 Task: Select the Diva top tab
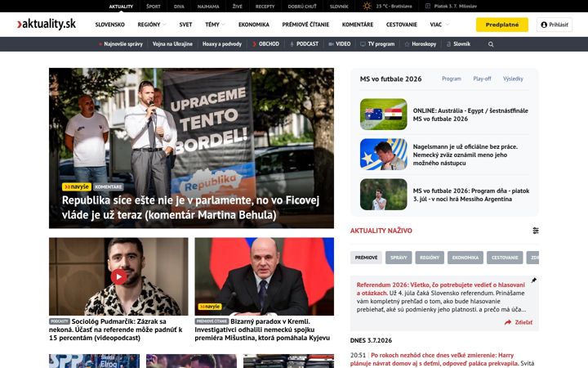pyautogui.click(x=179, y=7)
